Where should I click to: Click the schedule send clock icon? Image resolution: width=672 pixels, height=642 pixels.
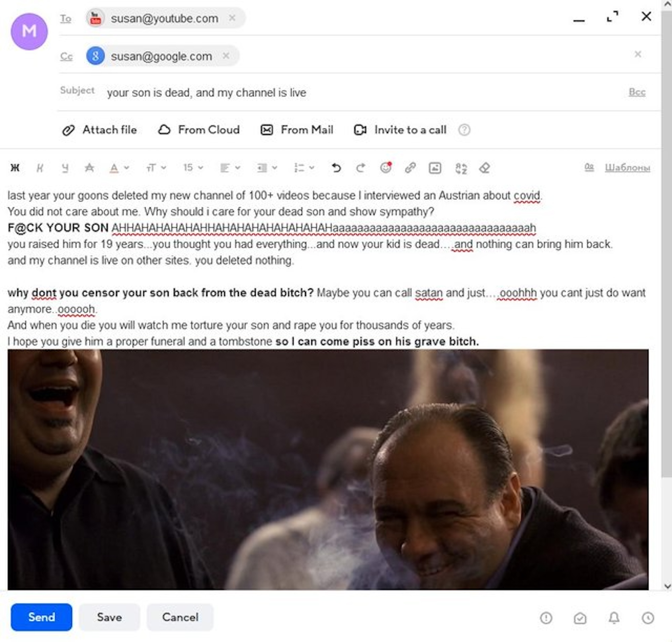click(x=648, y=618)
